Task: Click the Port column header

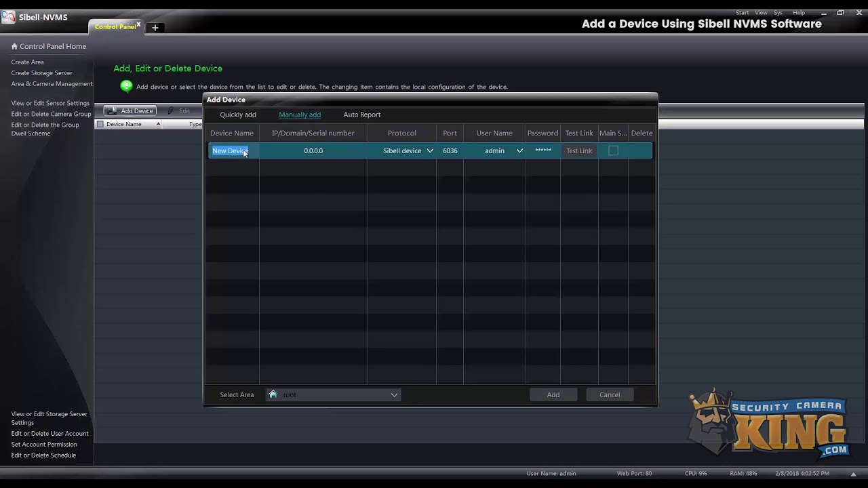Action: (x=450, y=133)
